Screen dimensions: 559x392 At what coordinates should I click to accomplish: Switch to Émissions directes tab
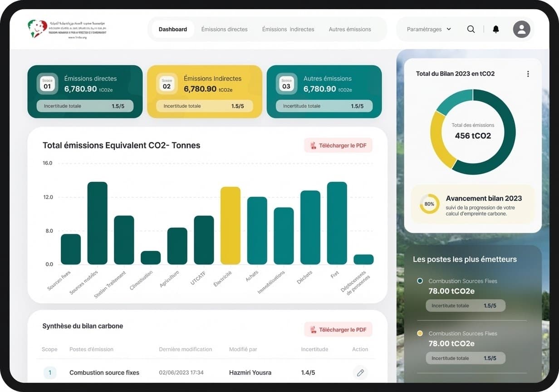coord(224,29)
